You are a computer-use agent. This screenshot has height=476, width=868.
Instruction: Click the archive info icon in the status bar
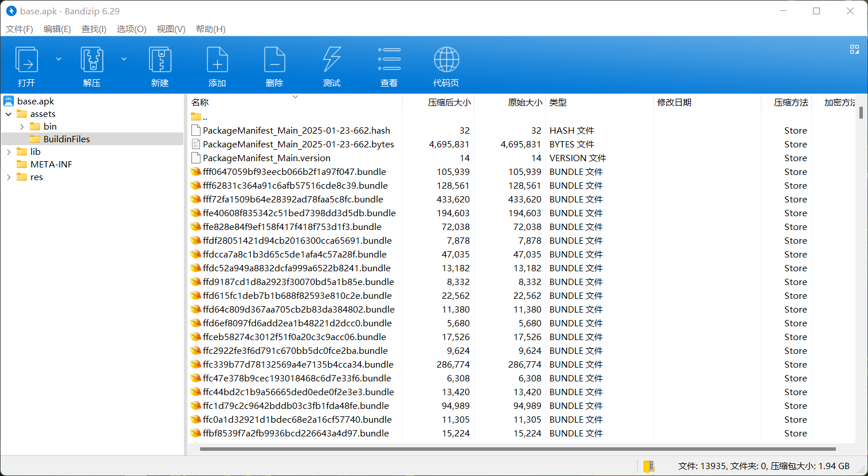(649, 466)
